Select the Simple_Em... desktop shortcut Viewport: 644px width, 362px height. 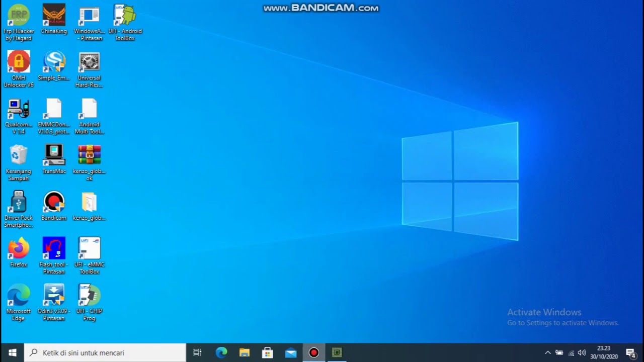[54, 66]
